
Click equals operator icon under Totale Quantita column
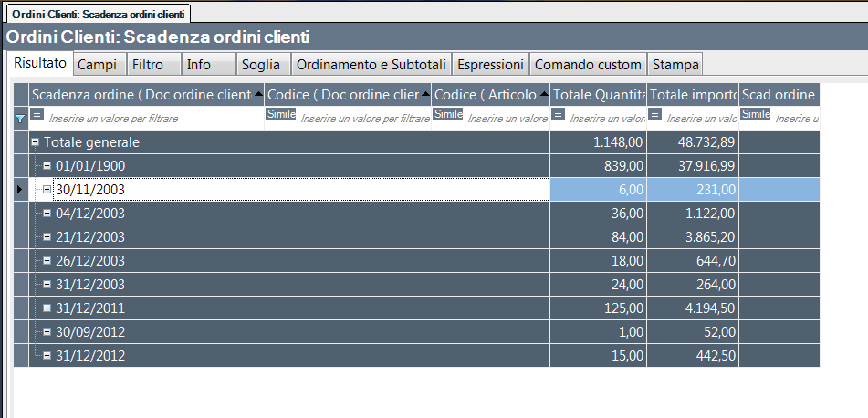coord(559,115)
